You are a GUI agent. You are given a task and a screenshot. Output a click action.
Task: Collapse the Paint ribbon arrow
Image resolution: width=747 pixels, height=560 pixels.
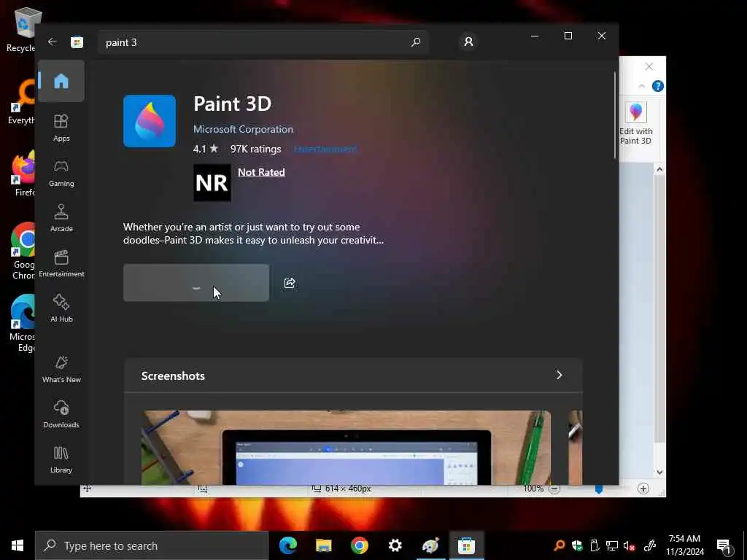642,86
